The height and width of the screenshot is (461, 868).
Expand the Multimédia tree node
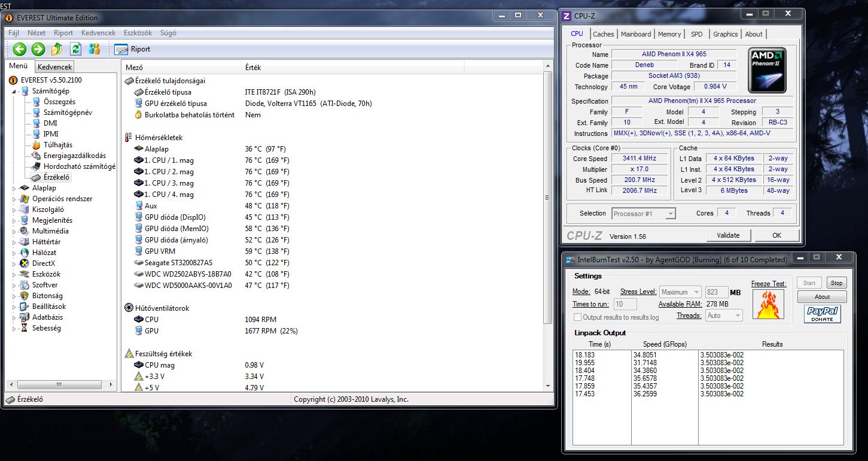pos(15,231)
